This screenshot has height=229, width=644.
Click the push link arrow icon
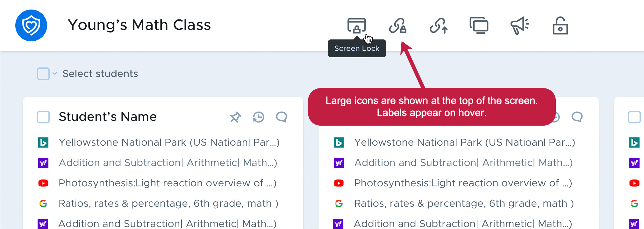439,25
